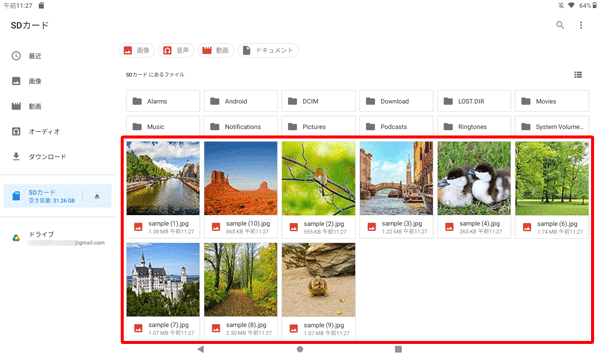Image resolution: width=600 pixels, height=360 pixels.
Task: Open the オーディオ section in sidebar
Action: 57,132
